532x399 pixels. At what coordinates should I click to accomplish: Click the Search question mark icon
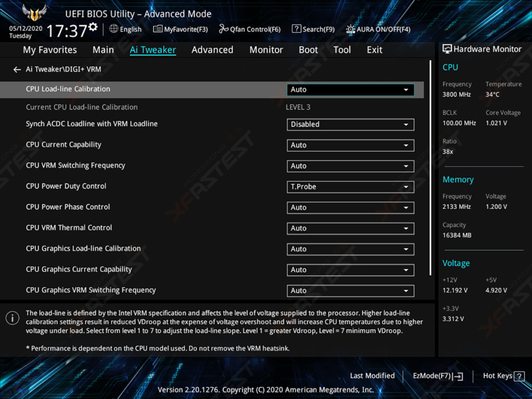pos(296,29)
